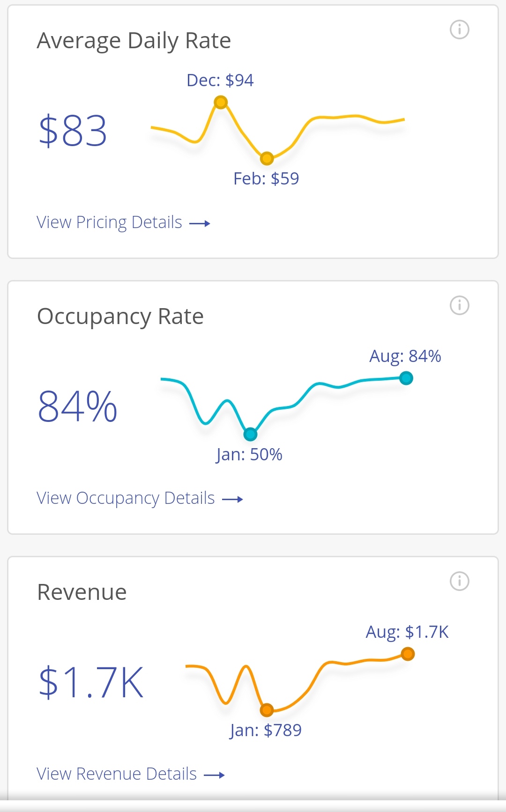Select the Jan $789 revenue data point
506x812 pixels.
click(267, 710)
